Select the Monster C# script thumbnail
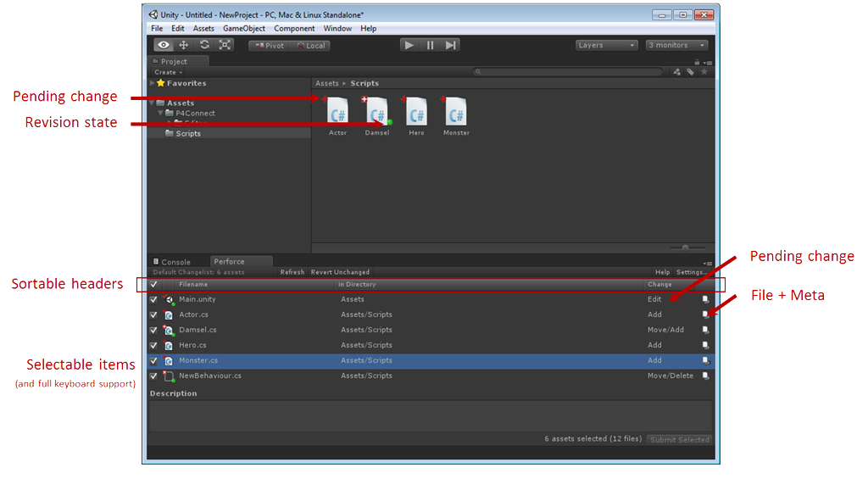 [x=456, y=113]
